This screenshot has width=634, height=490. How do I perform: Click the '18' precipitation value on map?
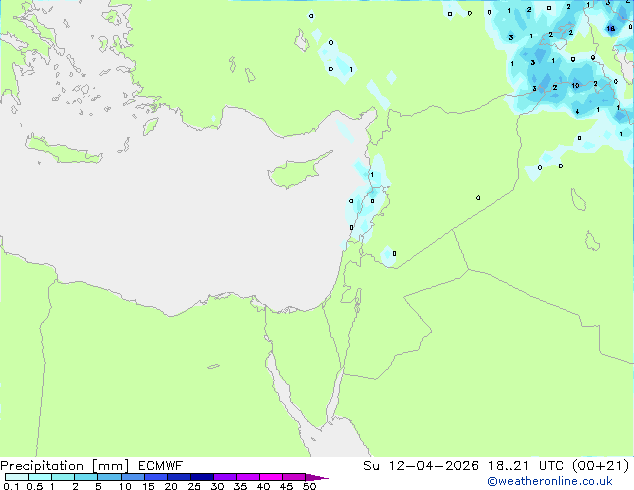click(611, 29)
